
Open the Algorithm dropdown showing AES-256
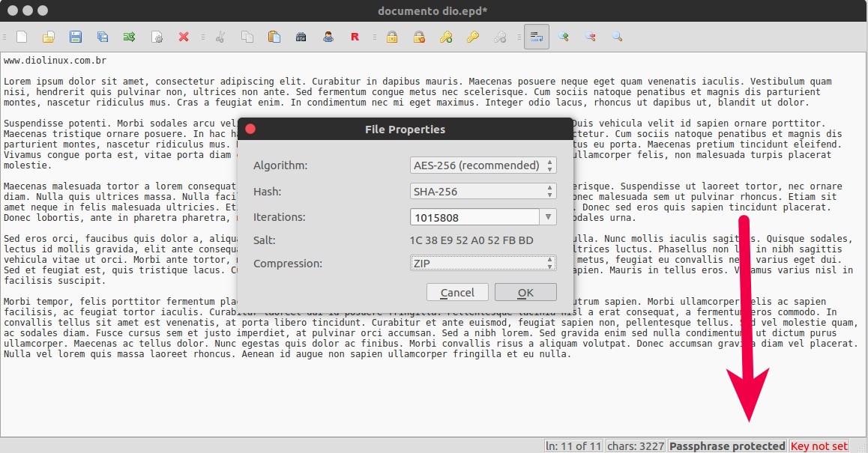tap(483, 165)
